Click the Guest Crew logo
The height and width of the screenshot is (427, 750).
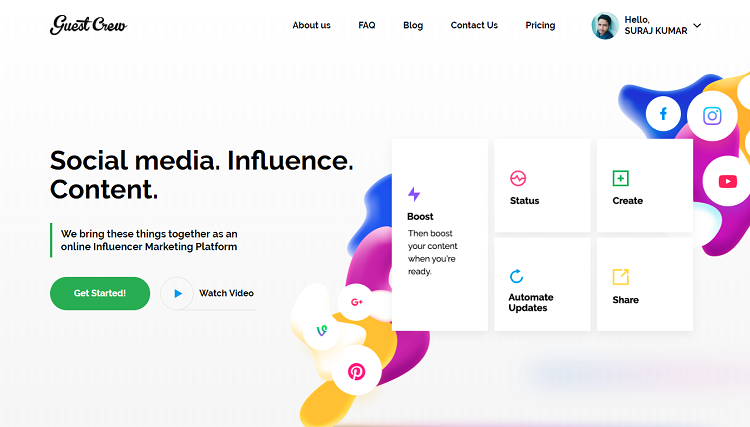coord(88,25)
